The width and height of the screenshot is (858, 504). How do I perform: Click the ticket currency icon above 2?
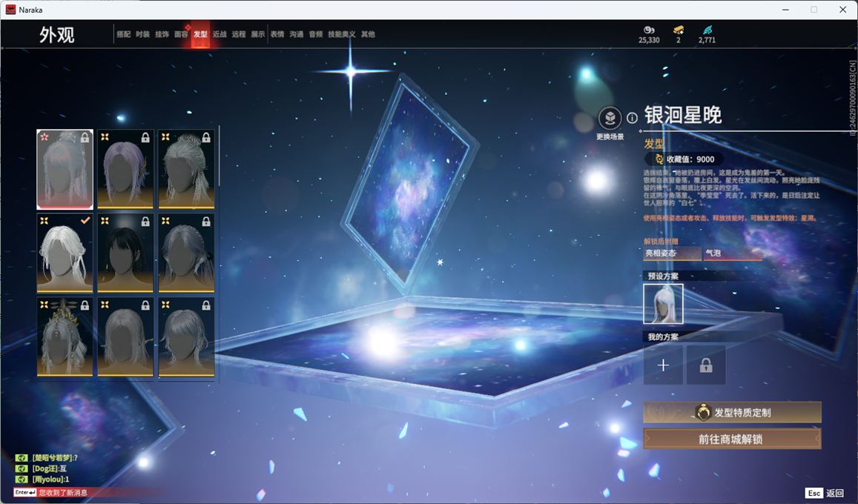(x=679, y=30)
